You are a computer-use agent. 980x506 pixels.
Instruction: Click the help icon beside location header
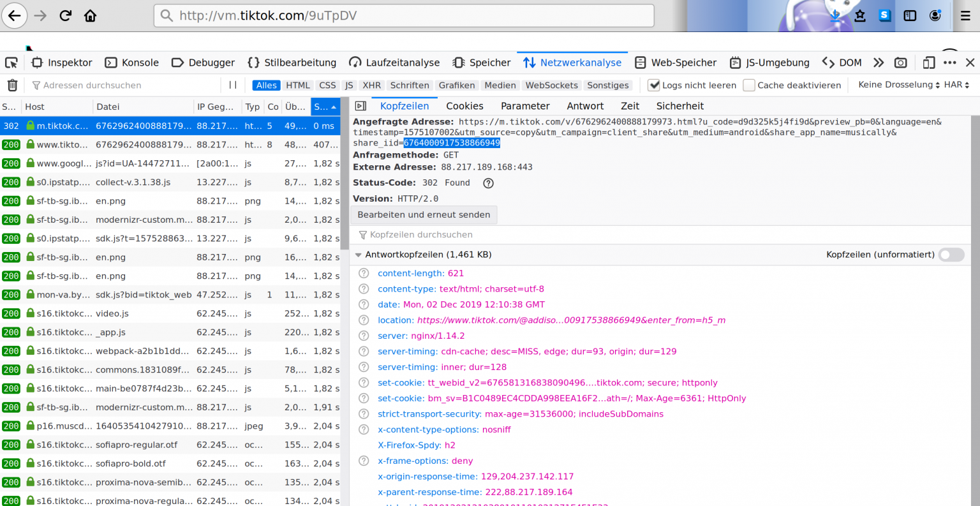364,320
